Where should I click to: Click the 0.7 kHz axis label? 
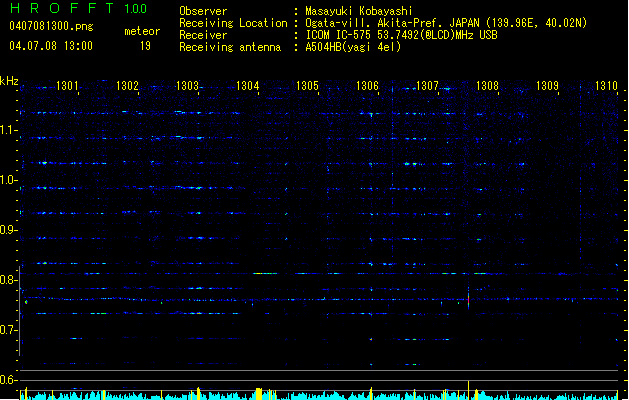7,330
